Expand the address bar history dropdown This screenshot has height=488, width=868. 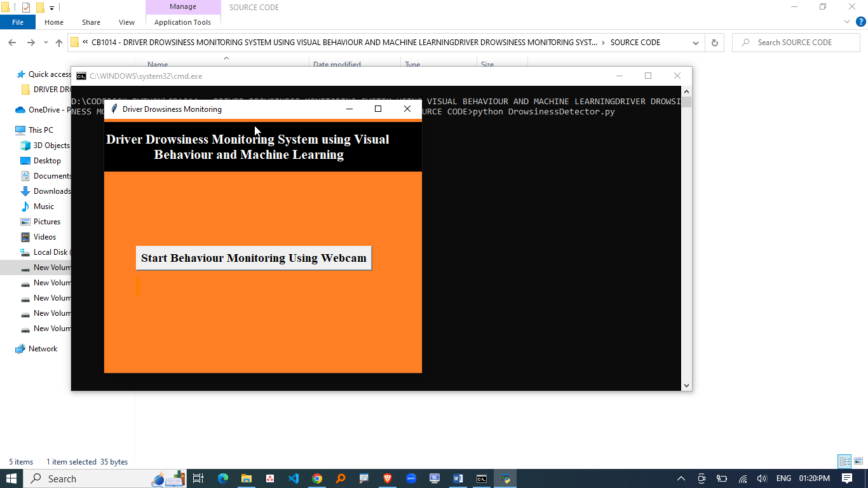[696, 43]
